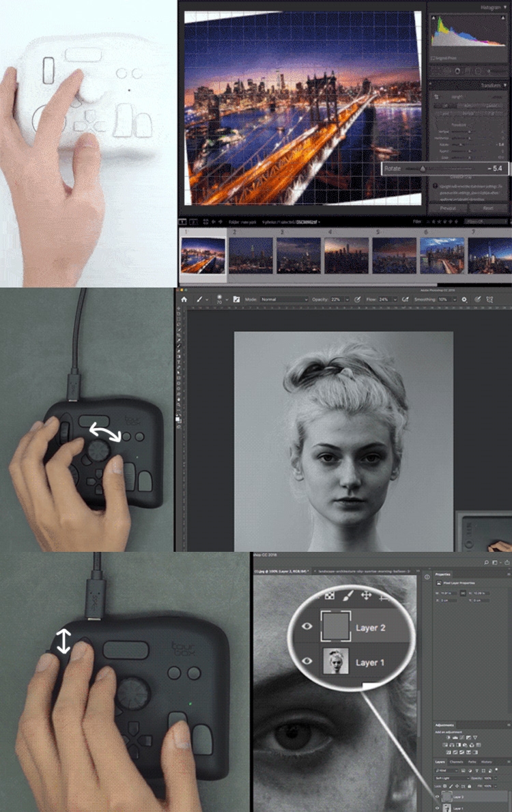Click the smoothing options gear icon
512x812 pixels.
click(x=464, y=299)
